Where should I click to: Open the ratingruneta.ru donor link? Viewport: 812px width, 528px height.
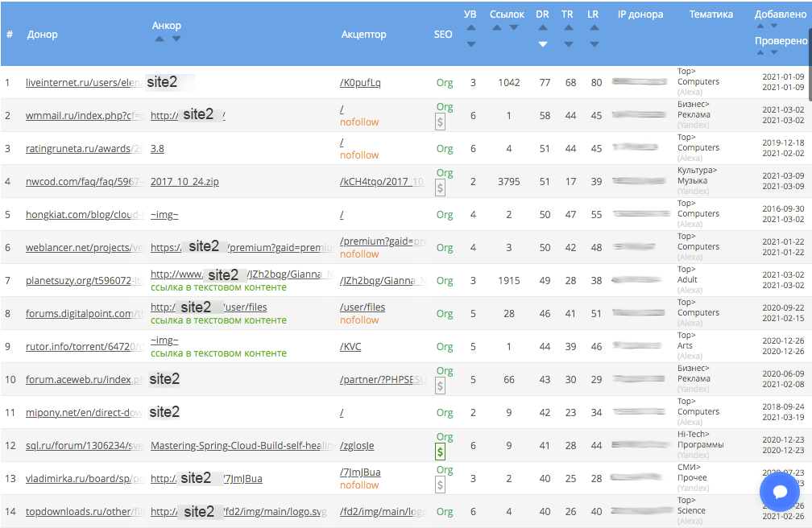(85, 149)
